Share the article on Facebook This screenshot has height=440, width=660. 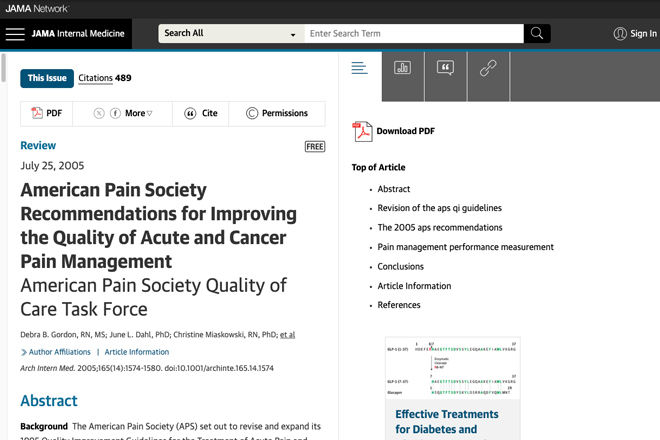point(115,113)
